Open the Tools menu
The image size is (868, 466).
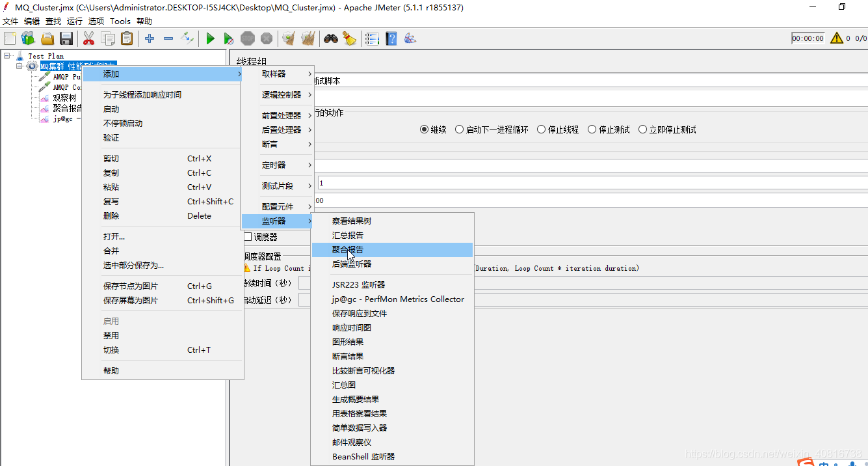point(120,21)
